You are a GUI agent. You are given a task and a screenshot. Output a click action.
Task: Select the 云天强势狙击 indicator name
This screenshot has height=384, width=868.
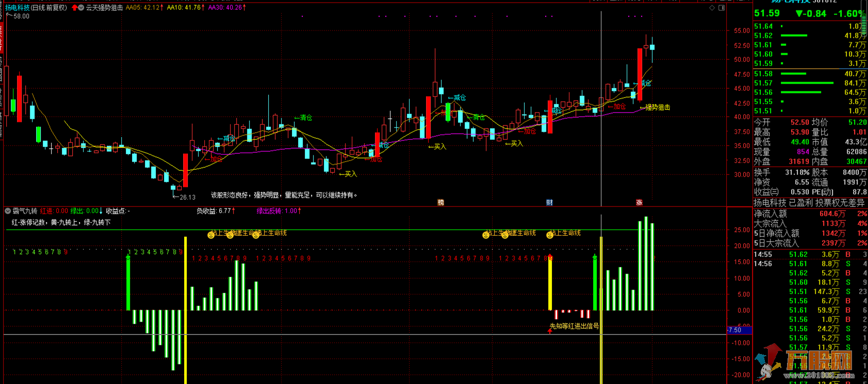pyautogui.click(x=104, y=8)
